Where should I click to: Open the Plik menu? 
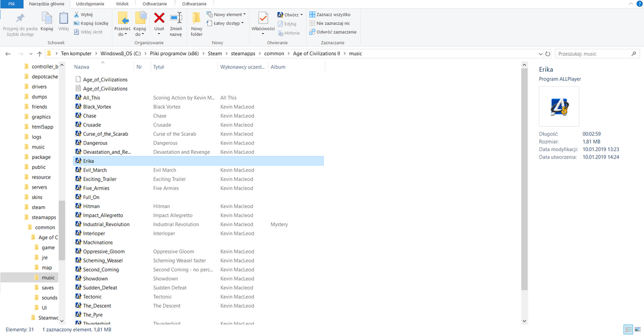(11, 4)
